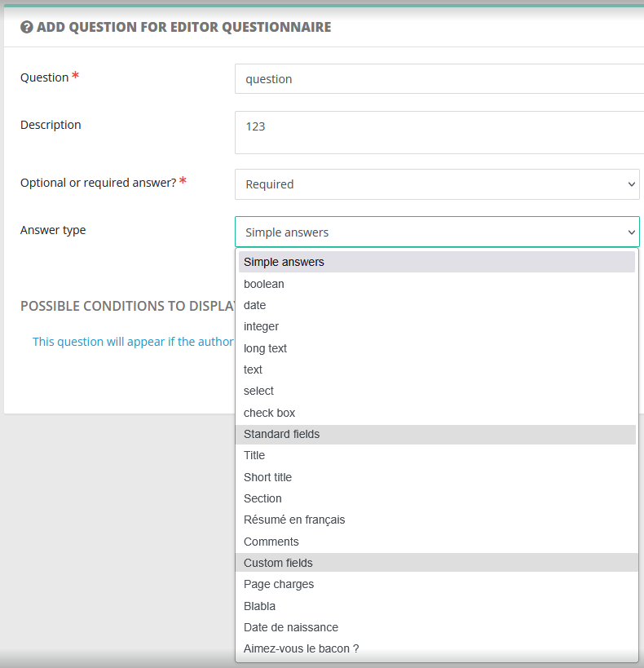Click the question mark icon in header
This screenshot has width=644, height=668.
click(27, 27)
